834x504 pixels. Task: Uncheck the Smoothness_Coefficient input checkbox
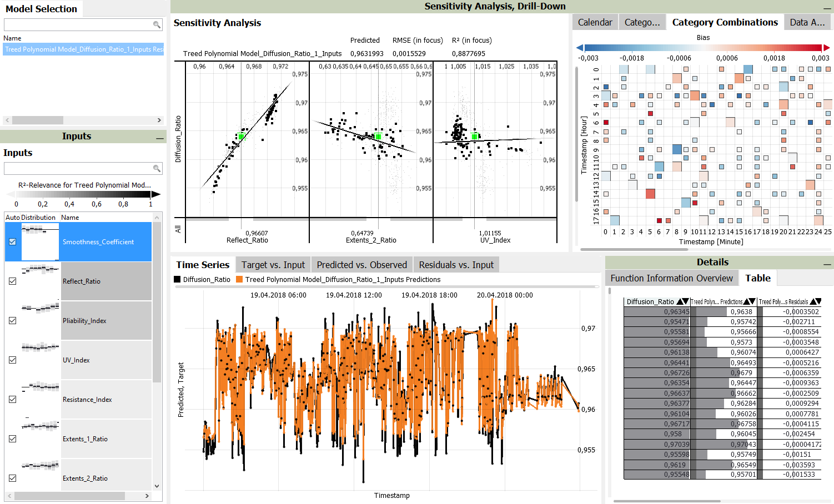click(x=13, y=242)
